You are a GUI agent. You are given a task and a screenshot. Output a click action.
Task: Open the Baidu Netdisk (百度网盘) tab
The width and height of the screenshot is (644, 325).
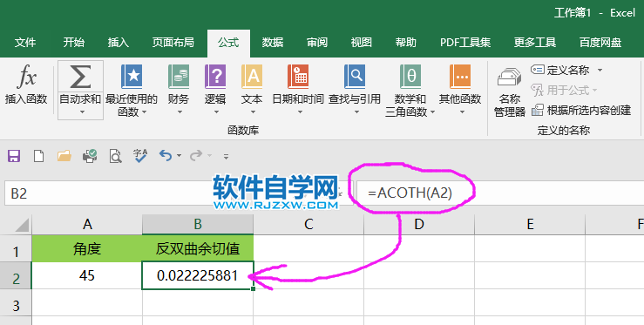pyautogui.click(x=600, y=43)
